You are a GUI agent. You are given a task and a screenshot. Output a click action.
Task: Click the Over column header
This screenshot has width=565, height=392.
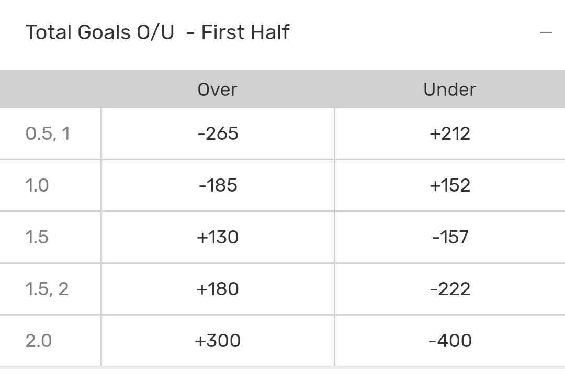coord(218,89)
